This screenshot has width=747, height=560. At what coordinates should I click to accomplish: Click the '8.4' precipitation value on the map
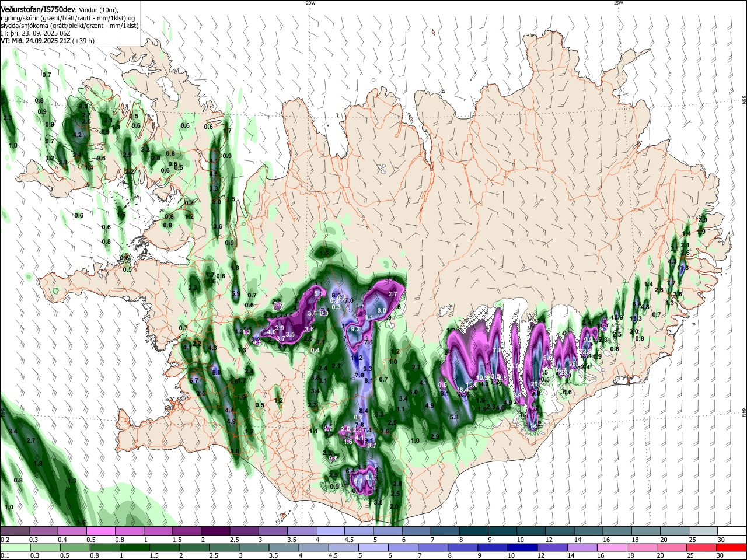(x=363, y=411)
